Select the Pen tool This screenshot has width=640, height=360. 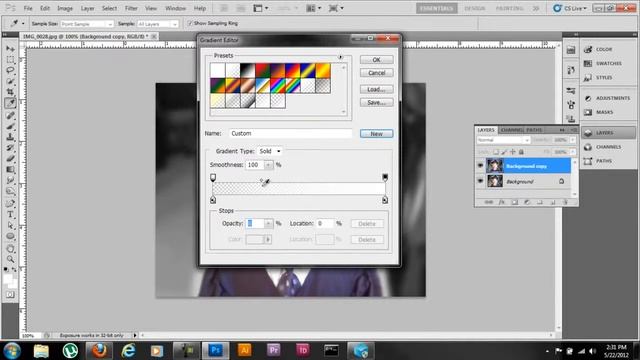coord(10,204)
